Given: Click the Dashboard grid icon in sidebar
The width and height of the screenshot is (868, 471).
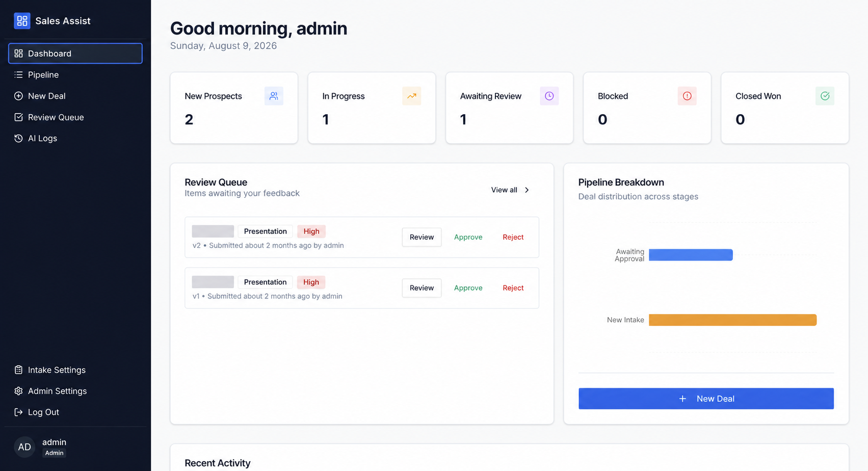Looking at the screenshot, I should tap(18, 54).
